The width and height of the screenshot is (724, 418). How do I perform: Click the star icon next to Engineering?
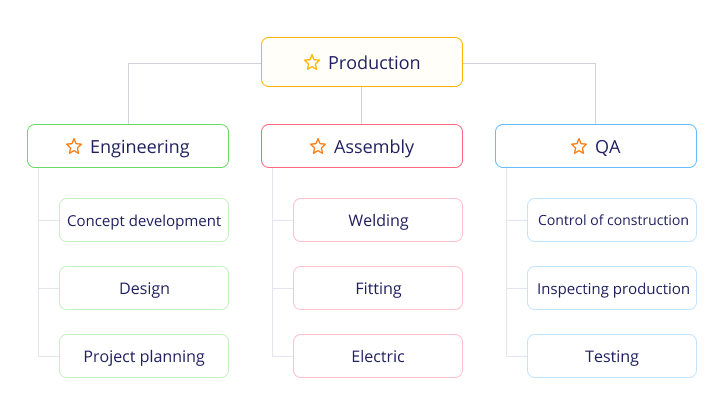[x=74, y=146]
